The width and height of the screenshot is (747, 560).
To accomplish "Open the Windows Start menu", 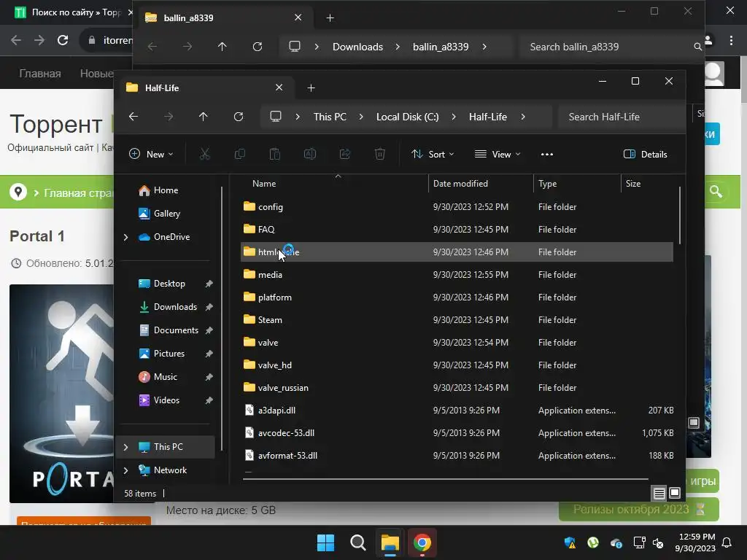I will point(326,542).
